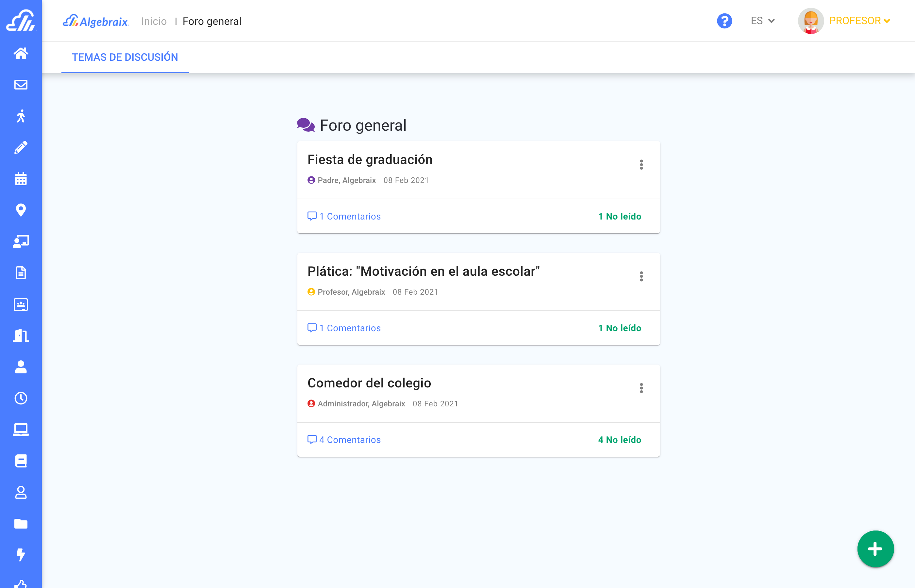Viewport: 915px width, 588px height.
Task: Open the mail envelope icon in sidebar
Action: point(21,85)
